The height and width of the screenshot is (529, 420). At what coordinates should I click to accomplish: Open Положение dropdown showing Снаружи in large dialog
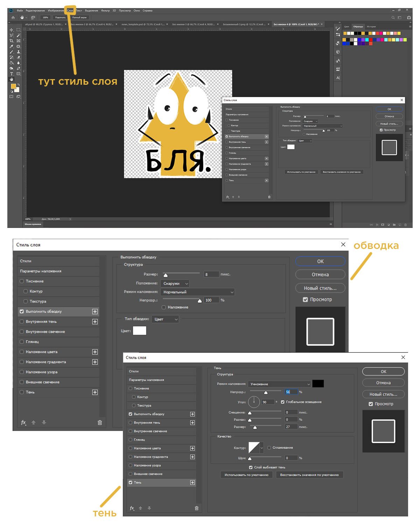[175, 284]
